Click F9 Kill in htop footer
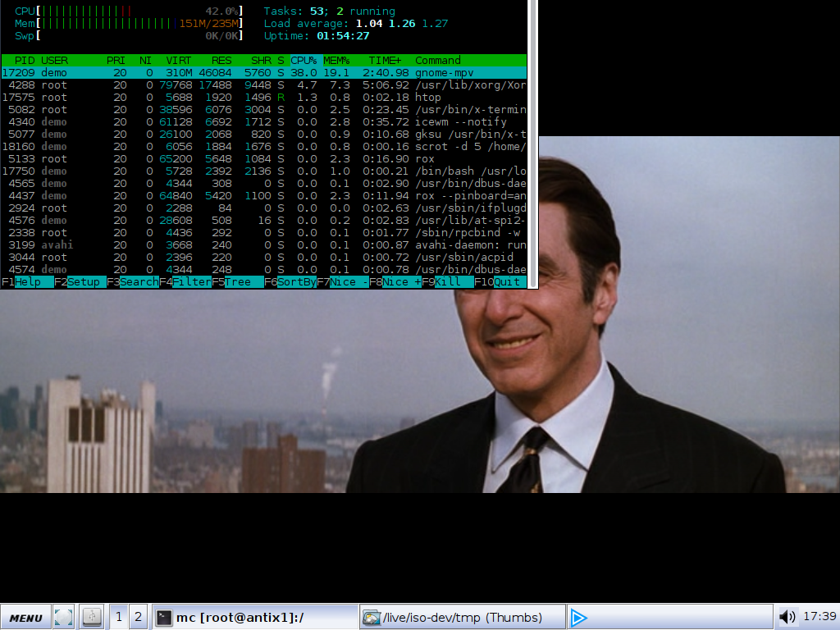840x630 pixels. [448, 282]
